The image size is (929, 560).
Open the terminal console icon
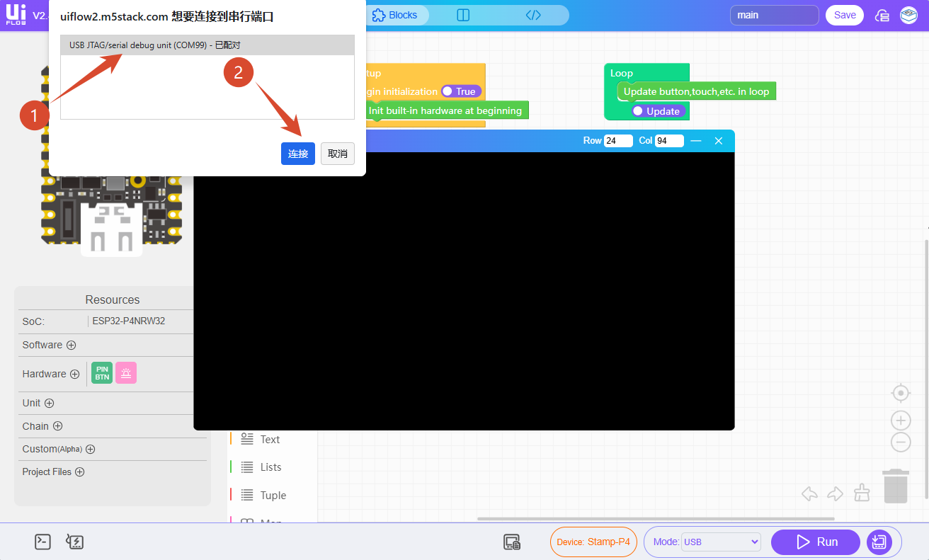pyautogui.click(x=42, y=542)
